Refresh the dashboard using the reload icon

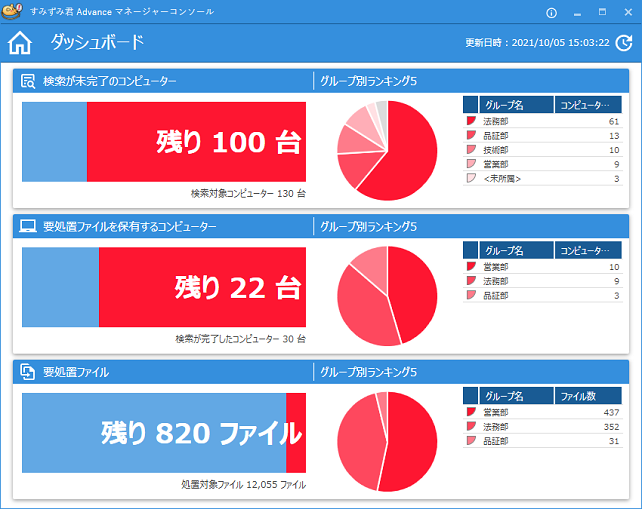(624, 43)
